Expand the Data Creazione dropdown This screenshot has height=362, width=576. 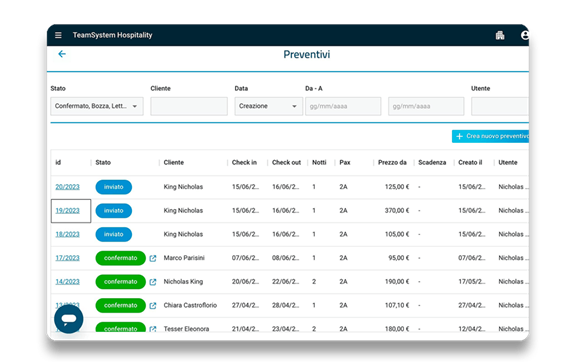269,106
